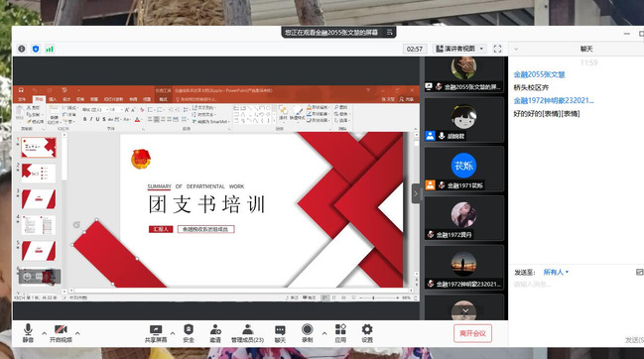This screenshot has height=359, width=644.
Task: Select the 金融1972贾丹 participant tile
Action: (464, 218)
